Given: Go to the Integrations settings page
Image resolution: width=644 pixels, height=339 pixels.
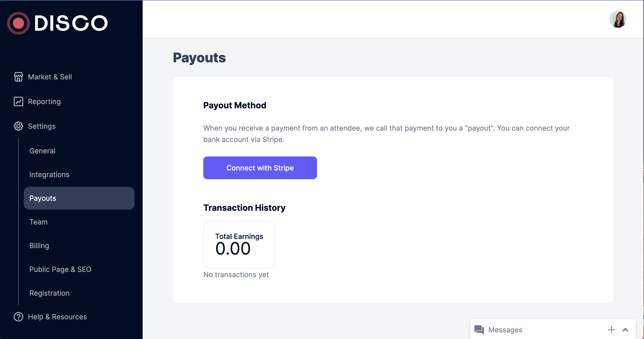Looking at the screenshot, I should pos(49,175).
